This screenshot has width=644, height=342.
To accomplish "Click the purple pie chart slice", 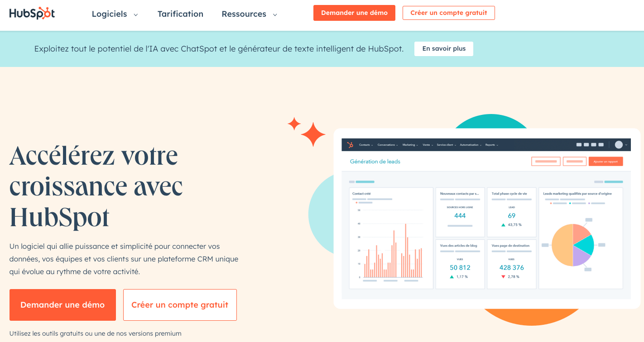I will coord(581,258).
